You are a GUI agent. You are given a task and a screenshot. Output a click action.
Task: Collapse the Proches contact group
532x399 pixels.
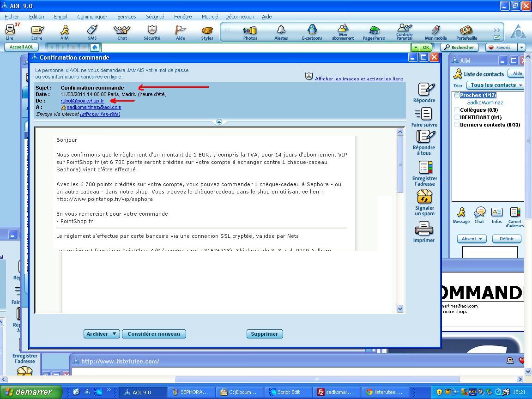click(x=457, y=95)
